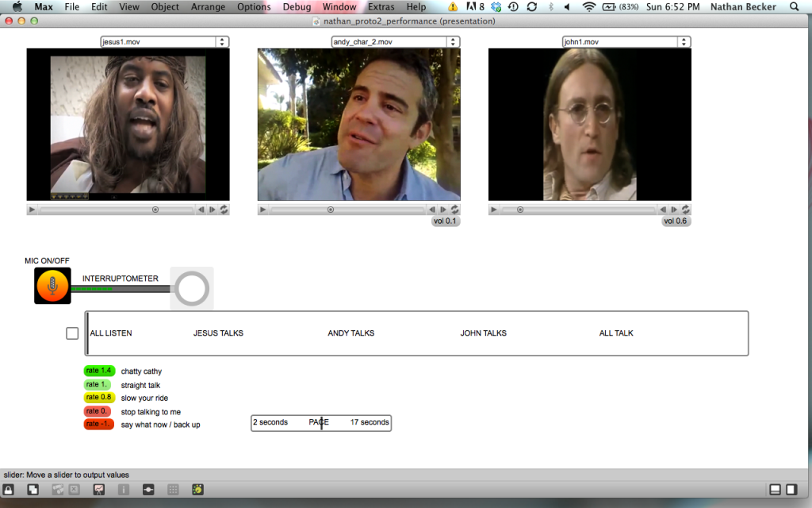Viewport: 812px width, 508px height.
Task: Click the 'say what now / back up' label
Action: (x=160, y=425)
